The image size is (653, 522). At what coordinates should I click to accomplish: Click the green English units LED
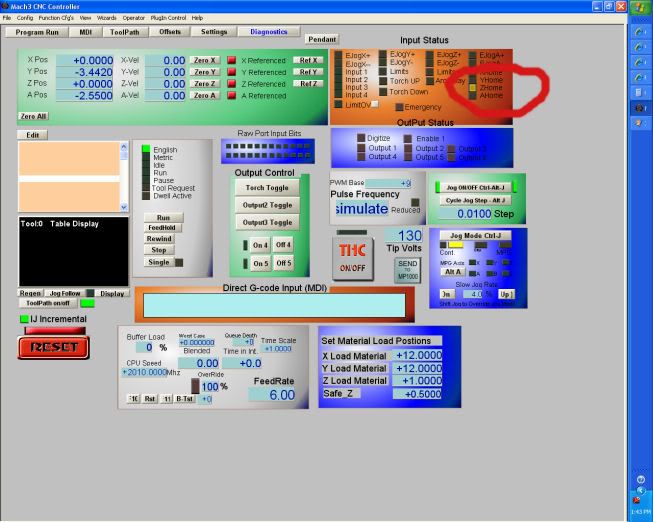[x=145, y=149]
